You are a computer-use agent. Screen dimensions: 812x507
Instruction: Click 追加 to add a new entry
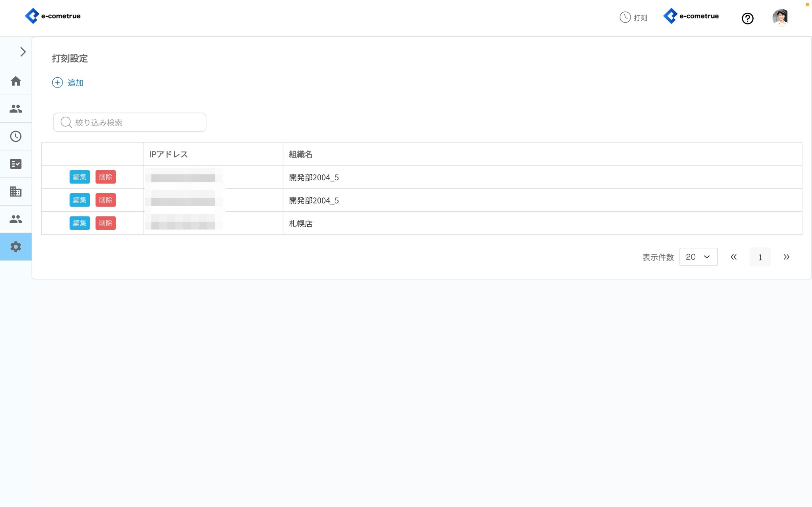[68, 82]
